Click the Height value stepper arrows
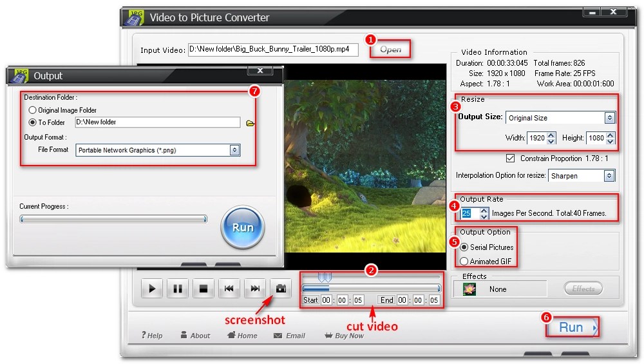 (611, 138)
